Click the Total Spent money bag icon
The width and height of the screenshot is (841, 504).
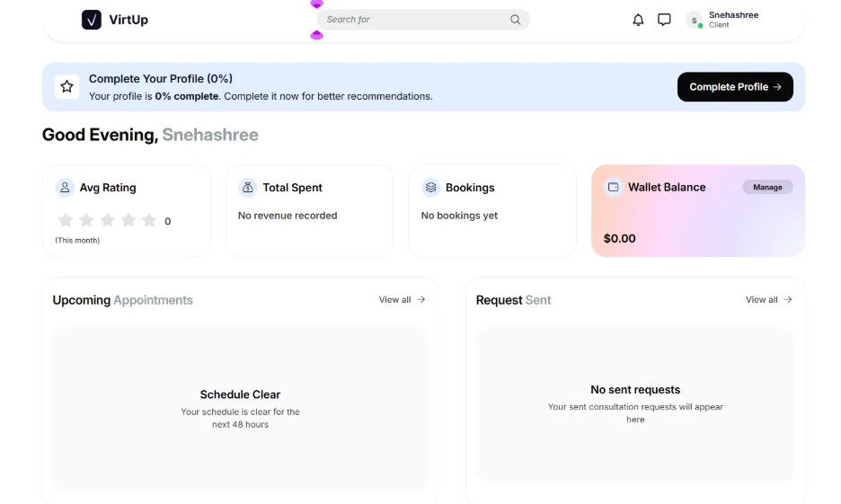coord(247,188)
